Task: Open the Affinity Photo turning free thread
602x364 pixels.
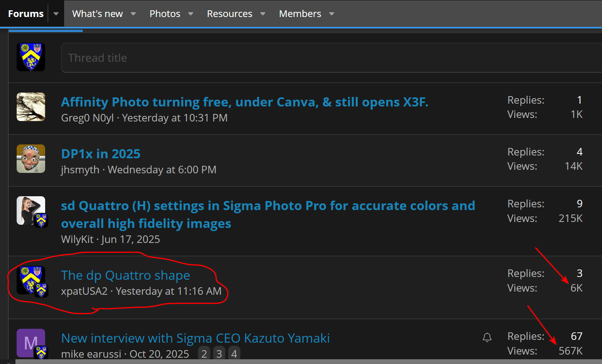Action: tap(244, 102)
